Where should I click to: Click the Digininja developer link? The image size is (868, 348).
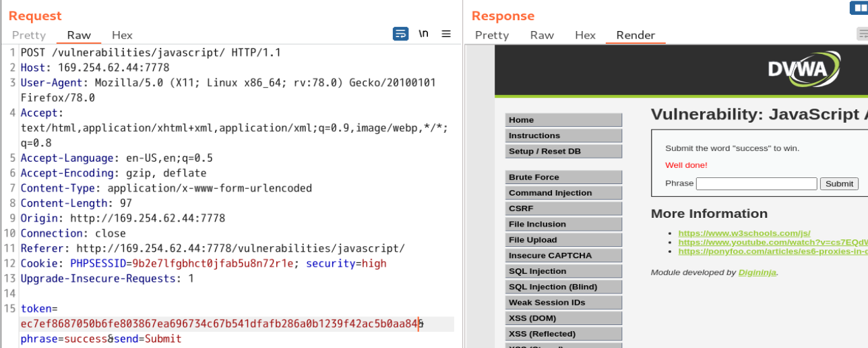tap(757, 272)
